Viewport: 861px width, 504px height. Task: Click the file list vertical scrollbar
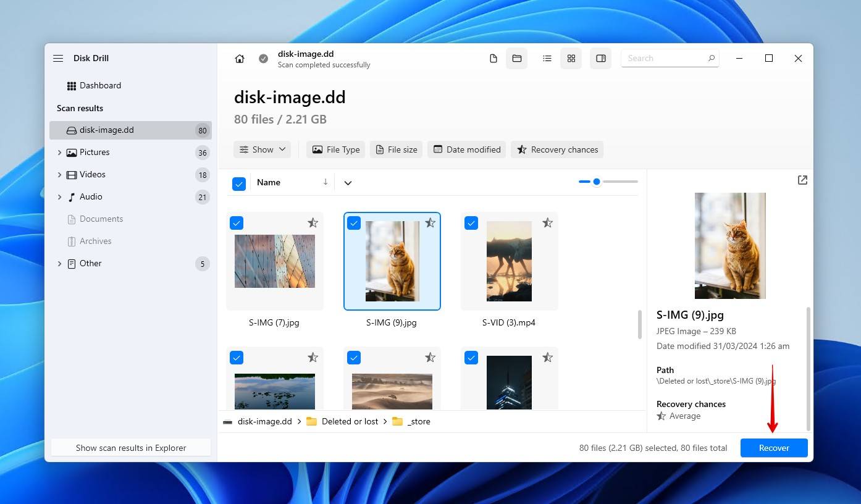pyautogui.click(x=639, y=324)
